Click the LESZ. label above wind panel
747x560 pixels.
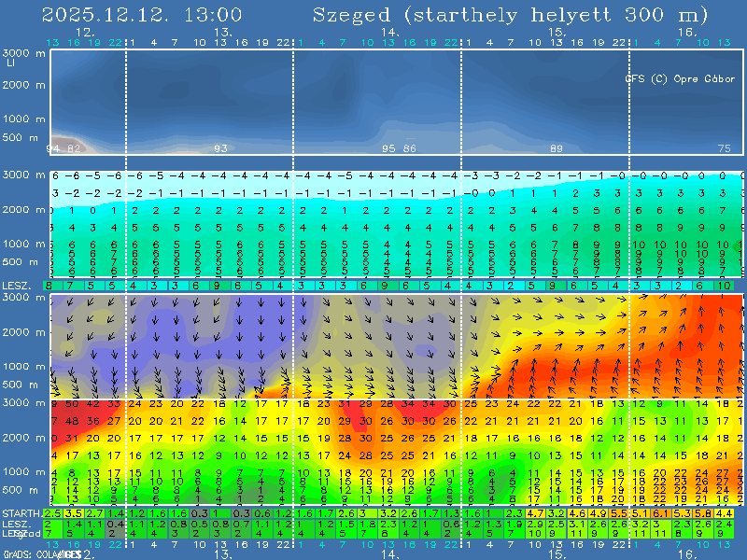click(x=19, y=285)
